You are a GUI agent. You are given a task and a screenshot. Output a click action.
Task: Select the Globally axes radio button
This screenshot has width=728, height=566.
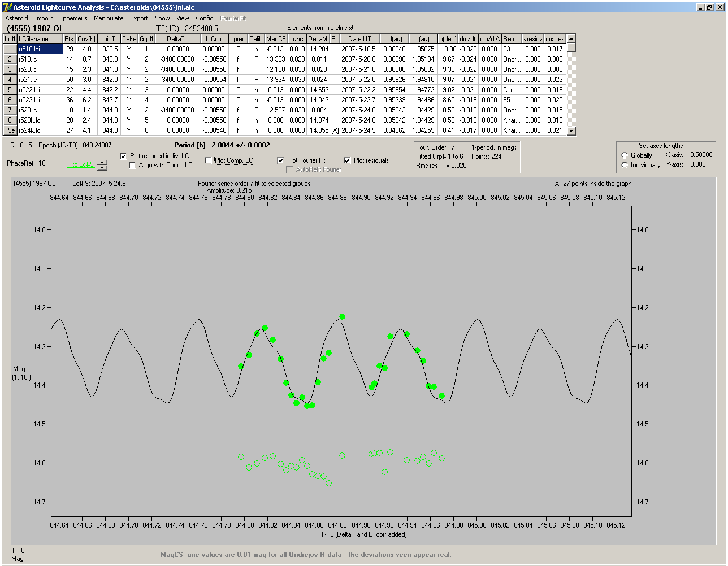[625, 155]
